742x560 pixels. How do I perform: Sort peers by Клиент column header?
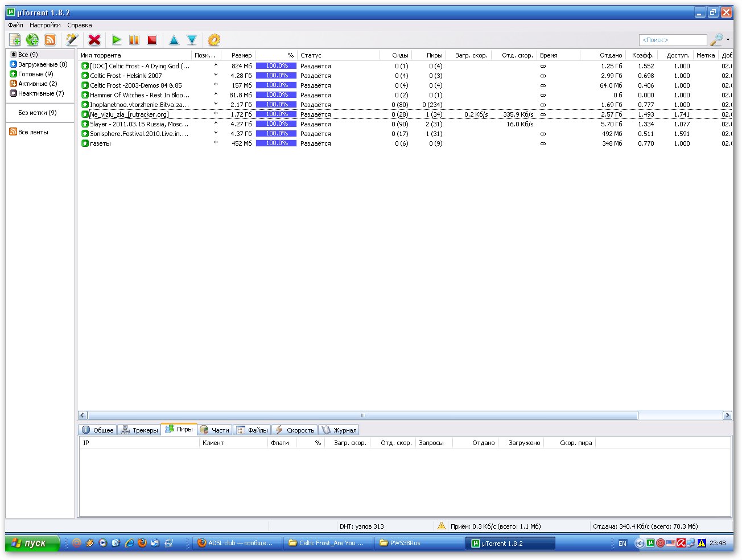click(x=233, y=443)
